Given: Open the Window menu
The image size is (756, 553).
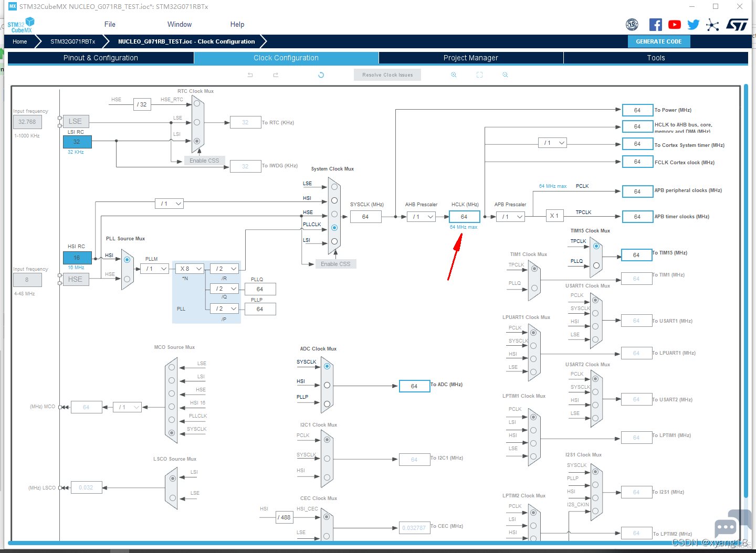Looking at the screenshot, I should [180, 25].
